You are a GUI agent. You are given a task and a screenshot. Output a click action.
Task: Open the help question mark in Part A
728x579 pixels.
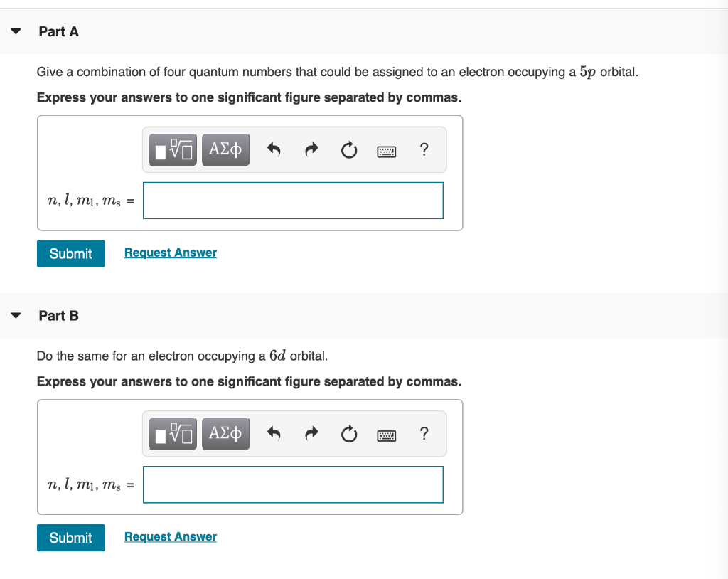click(424, 149)
